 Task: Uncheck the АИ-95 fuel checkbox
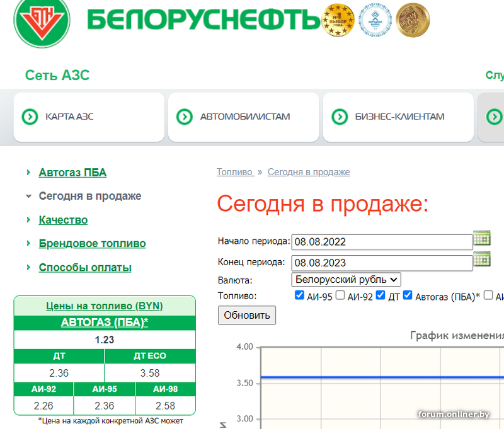[299, 295]
